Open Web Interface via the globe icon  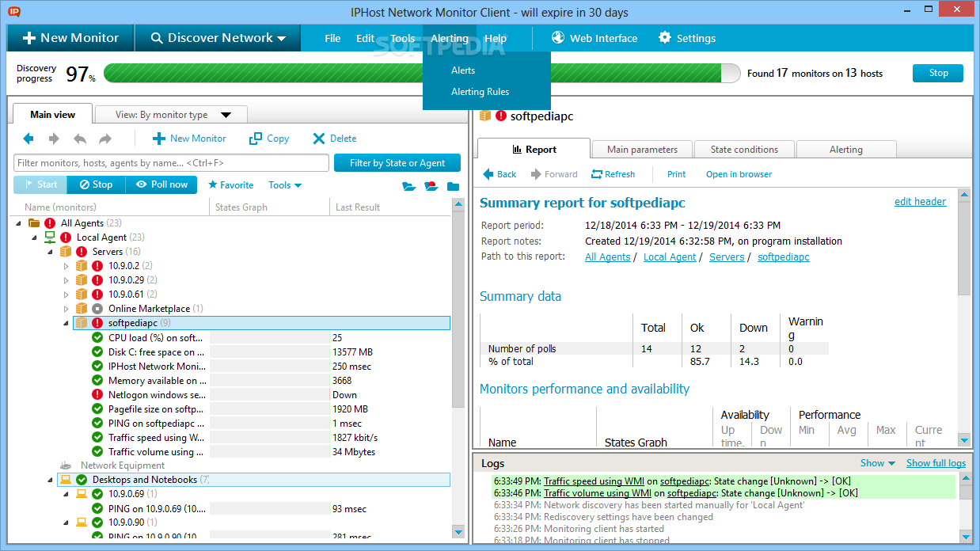pos(557,37)
